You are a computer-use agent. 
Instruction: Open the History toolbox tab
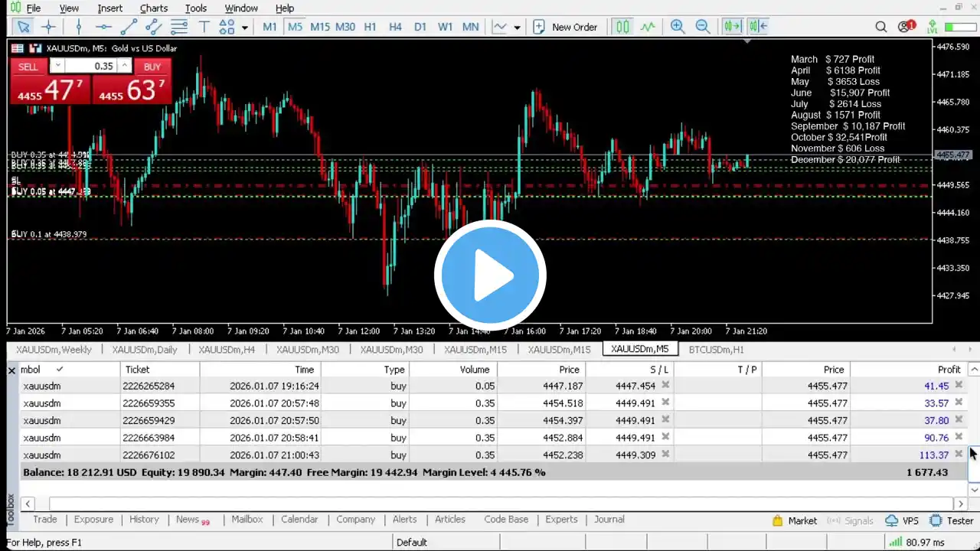(x=144, y=520)
